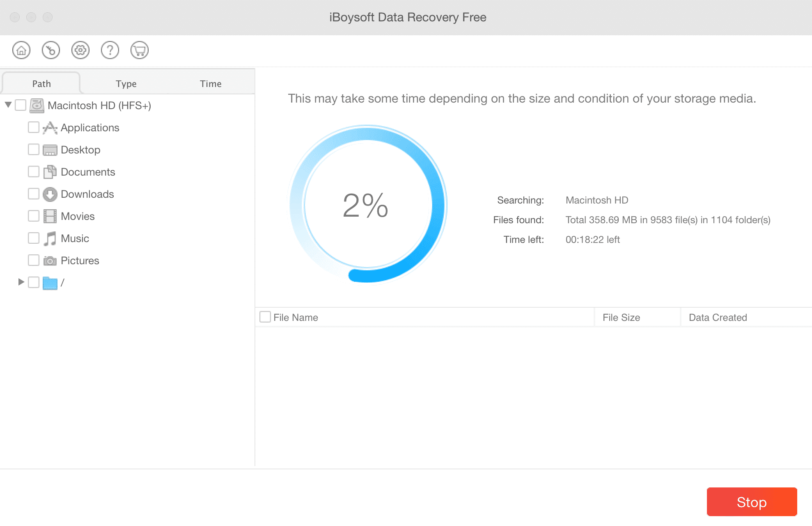Image resolution: width=812 pixels, height=526 pixels.
Task: Click the scan/recover tool icon
Action: (51, 50)
